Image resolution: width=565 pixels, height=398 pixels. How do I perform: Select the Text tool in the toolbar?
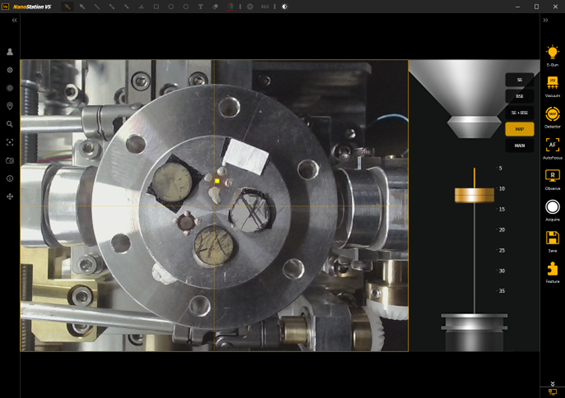coord(200,6)
